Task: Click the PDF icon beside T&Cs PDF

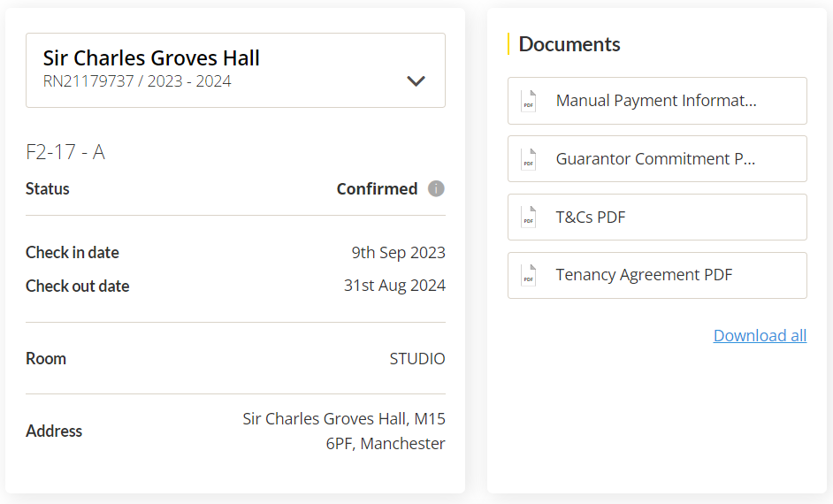Action: [x=529, y=217]
